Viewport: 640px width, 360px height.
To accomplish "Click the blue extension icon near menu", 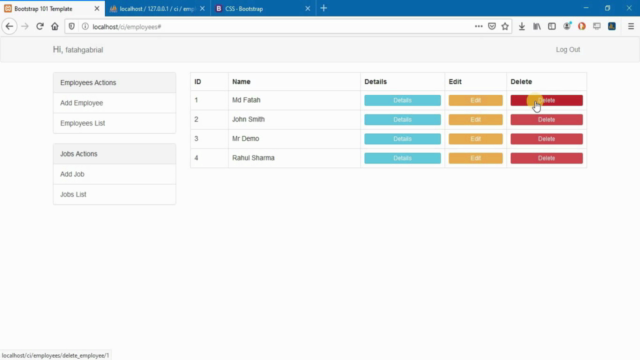I will click(611, 27).
